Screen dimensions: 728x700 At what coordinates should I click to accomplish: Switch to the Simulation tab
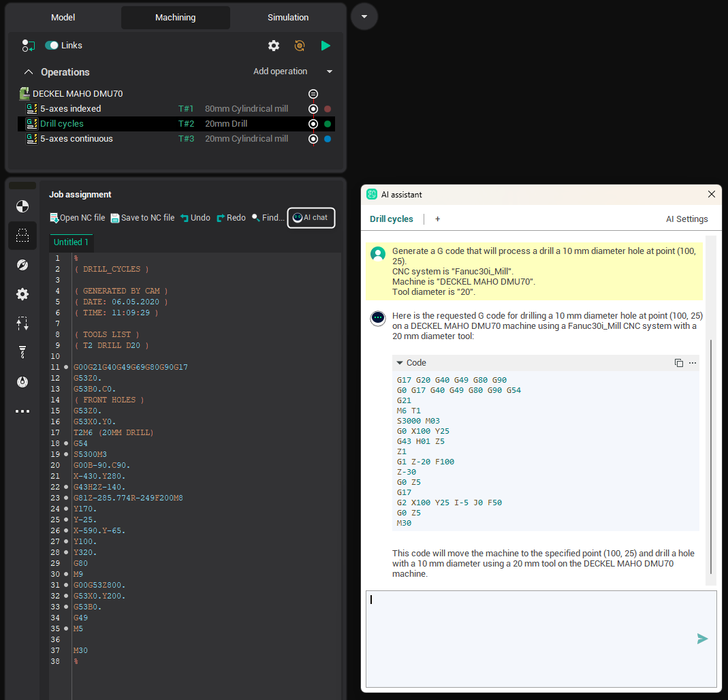click(x=288, y=17)
